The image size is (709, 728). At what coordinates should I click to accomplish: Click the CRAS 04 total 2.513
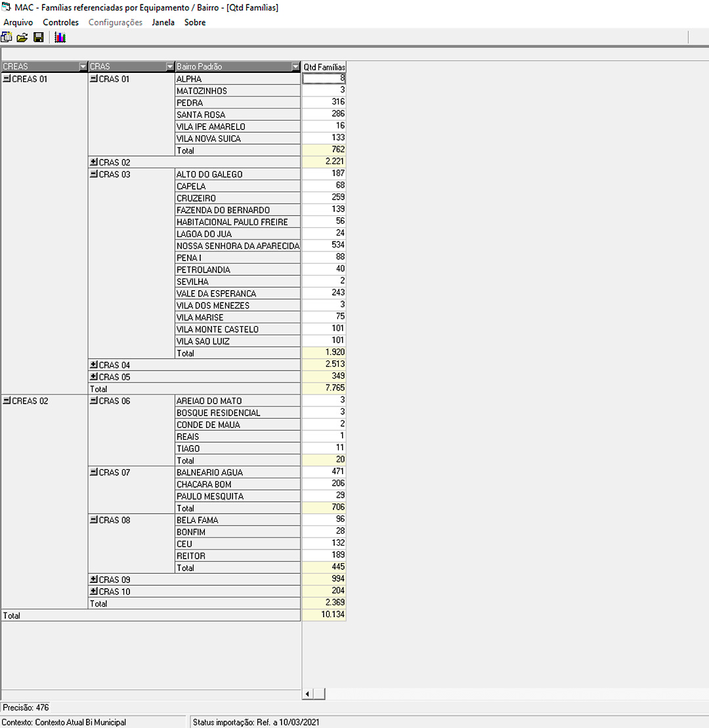pos(324,364)
